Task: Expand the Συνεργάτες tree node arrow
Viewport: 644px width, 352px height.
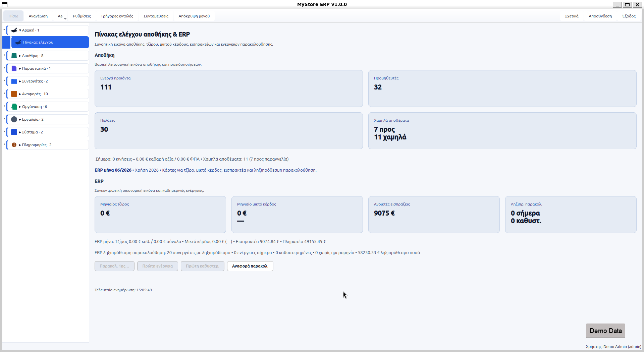Action: pyautogui.click(x=4, y=80)
